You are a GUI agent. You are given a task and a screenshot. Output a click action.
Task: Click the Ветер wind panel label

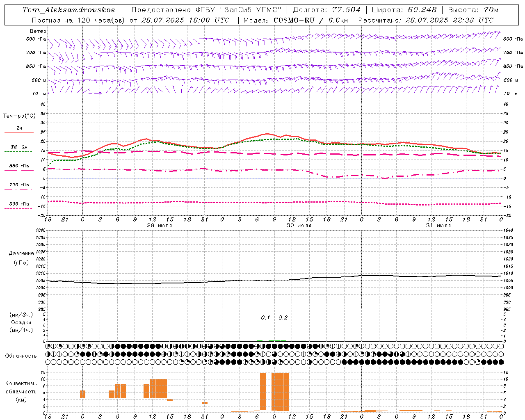[x=38, y=31]
